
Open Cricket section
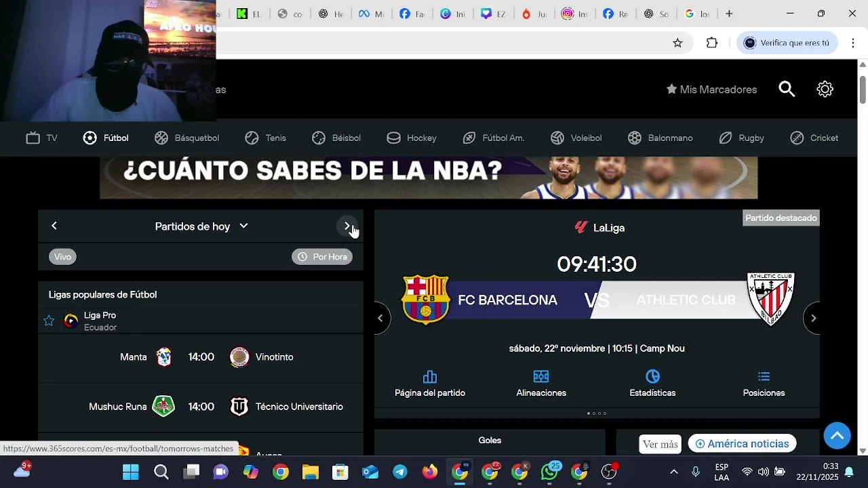pos(814,138)
